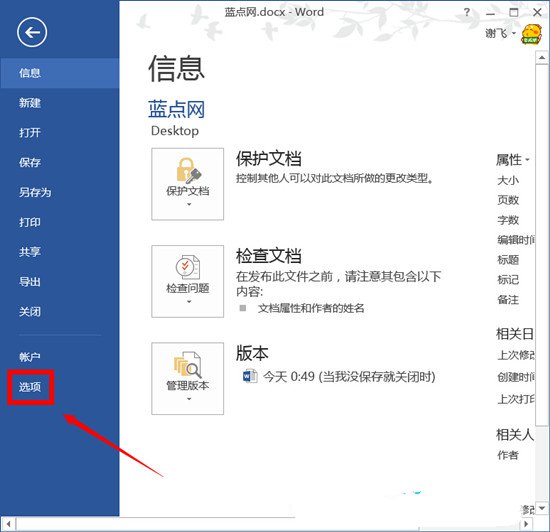Select 保存 in the sidebar
This screenshot has height=532, width=550.
coord(60,162)
